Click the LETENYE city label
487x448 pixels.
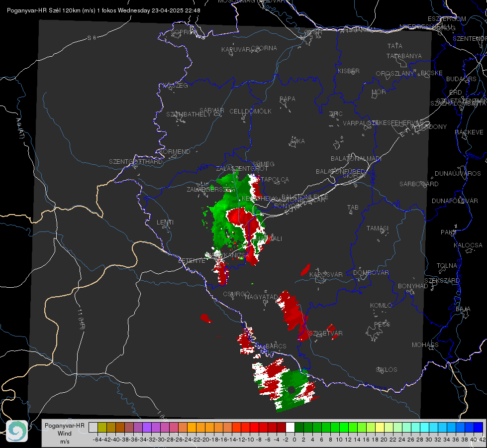click(192, 260)
